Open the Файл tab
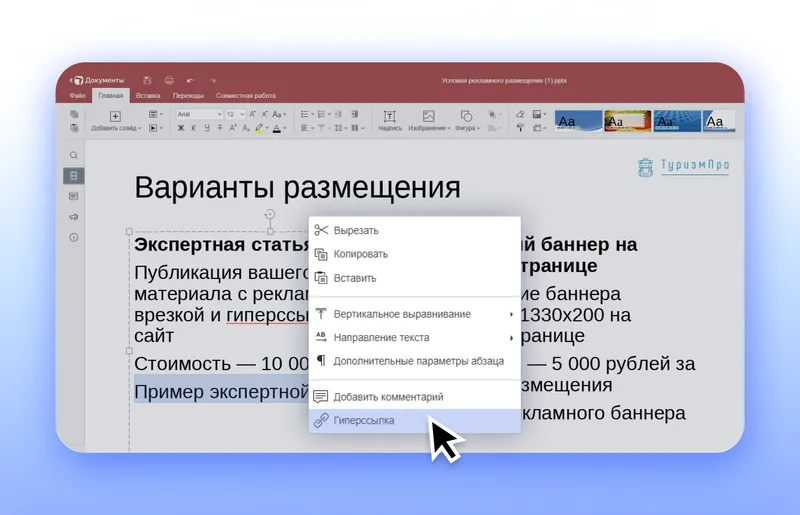Viewport: 800px width, 515px height. (x=78, y=95)
